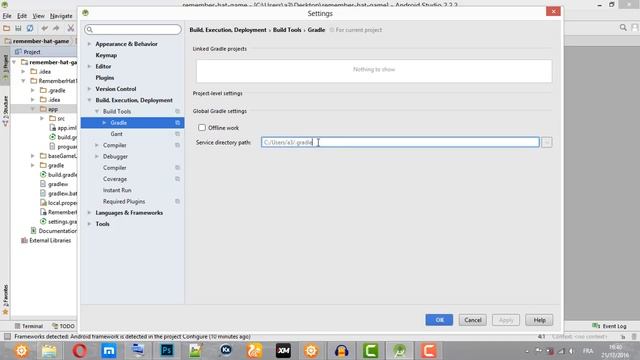Collapse the Build Tools node
Image resolution: width=640 pixels, height=360 pixels.
(x=97, y=111)
